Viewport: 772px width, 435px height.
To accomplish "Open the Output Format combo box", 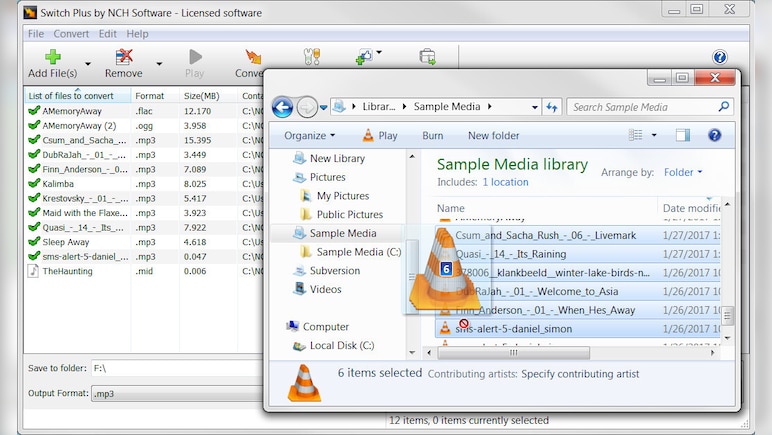I will point(177,394).
